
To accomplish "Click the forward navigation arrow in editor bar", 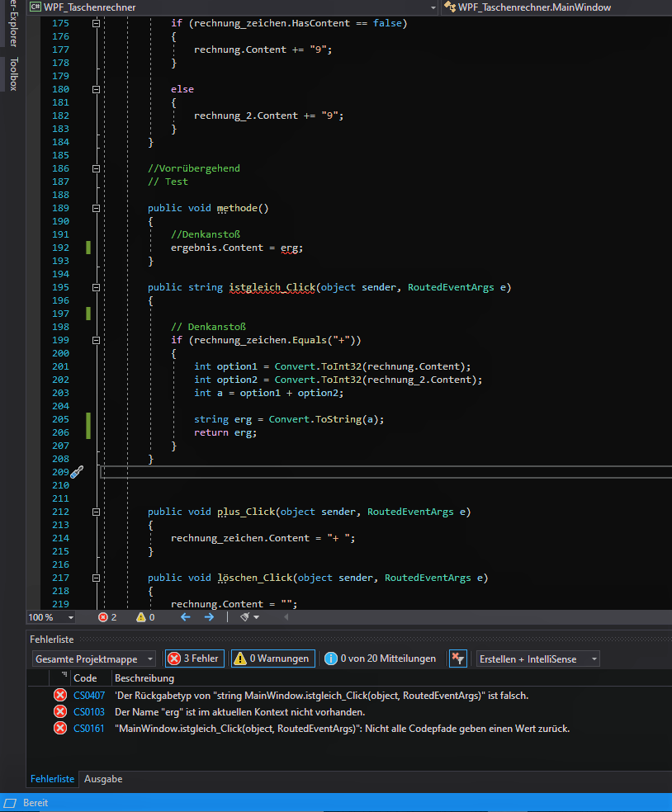I will 209,616.
